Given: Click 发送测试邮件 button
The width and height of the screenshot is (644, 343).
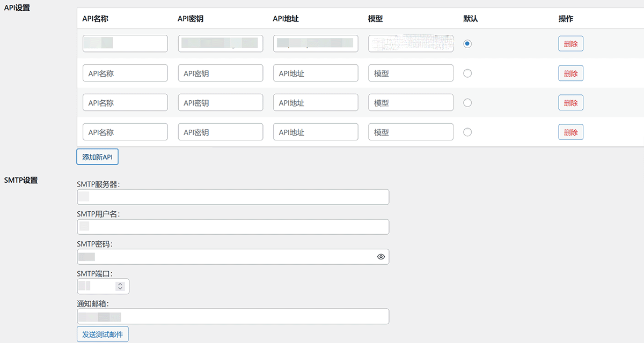Looking at the screenshot, I should tap(103, 334).
